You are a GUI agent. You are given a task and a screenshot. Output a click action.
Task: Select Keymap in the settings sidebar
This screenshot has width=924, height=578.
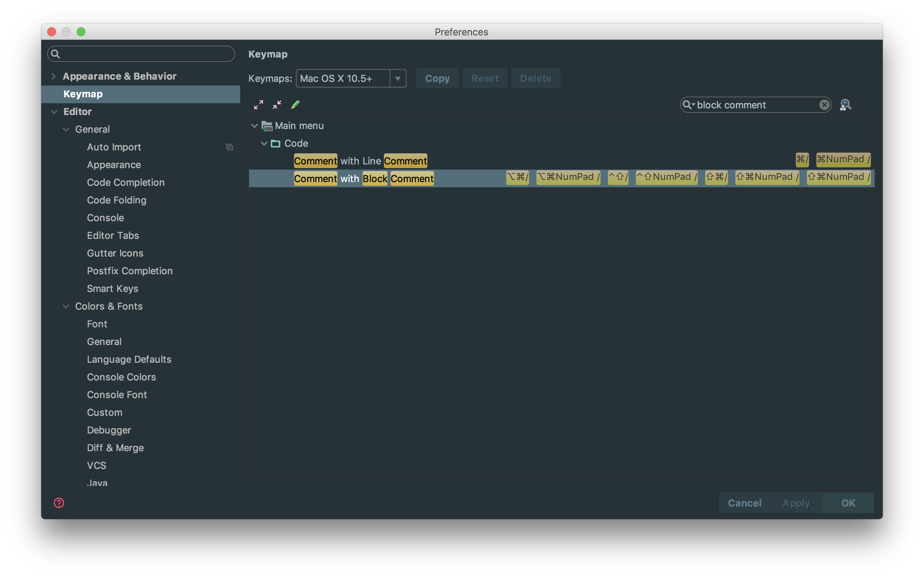pos(141,94)
